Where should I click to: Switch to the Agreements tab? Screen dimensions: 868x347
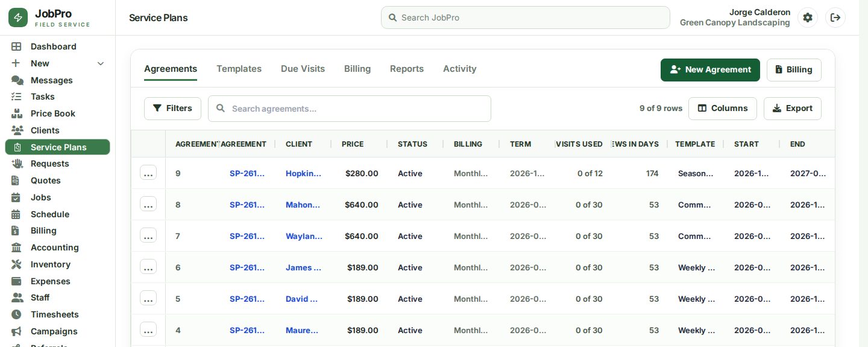(x=171, y=69)
